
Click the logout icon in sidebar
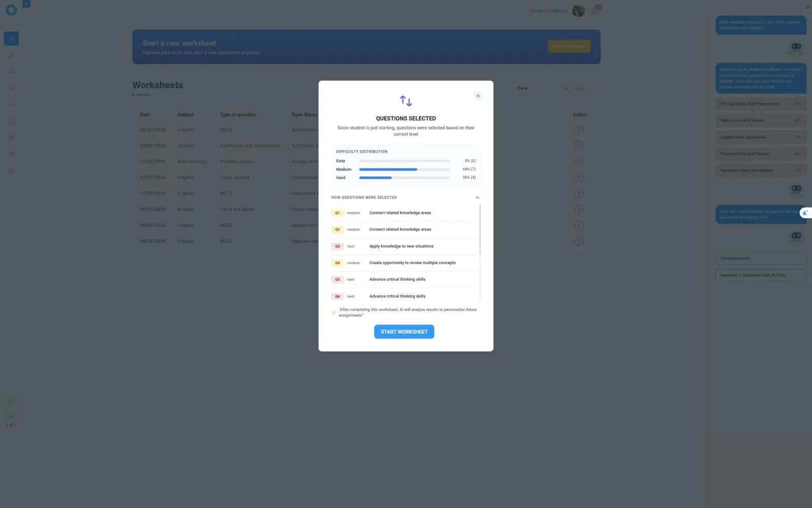[x=11, y=416]
